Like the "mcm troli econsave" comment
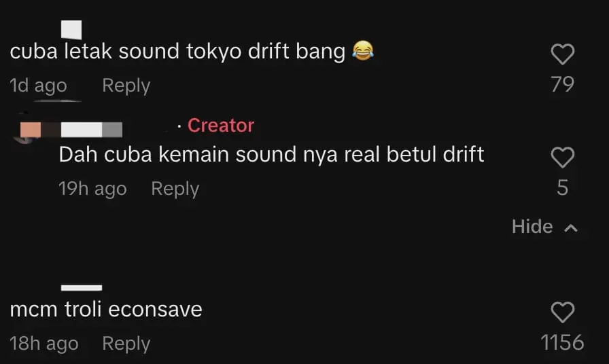The image size is (609, 364). pos(562,312)
